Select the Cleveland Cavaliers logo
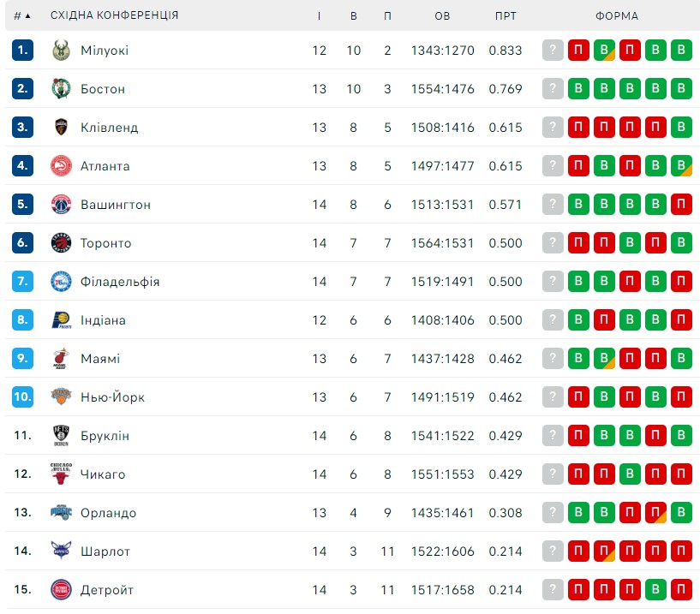Viewport: 700px width, 614px height. coord(61,128)
